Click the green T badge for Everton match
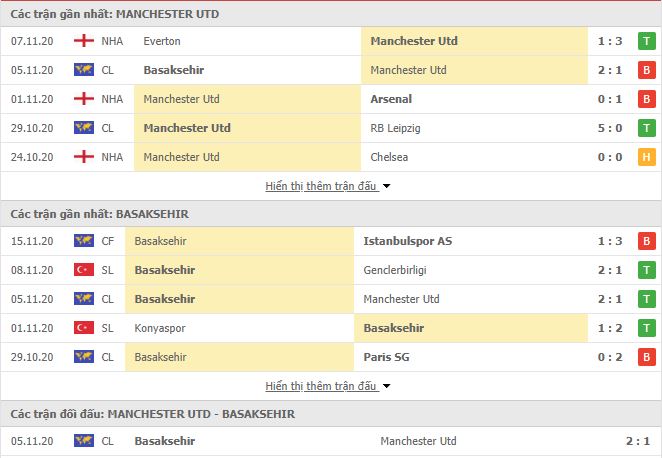The width and height of the screenshot is (662, 458). (x=646, y=41)
